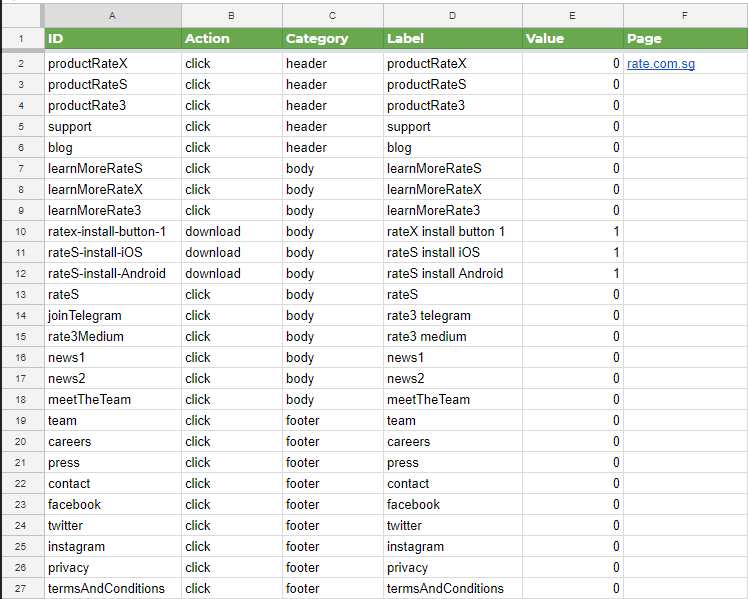The width and height of the screenshot is (748, 599).
Task: Click footer category in privacy row
Action: point(333,567)
